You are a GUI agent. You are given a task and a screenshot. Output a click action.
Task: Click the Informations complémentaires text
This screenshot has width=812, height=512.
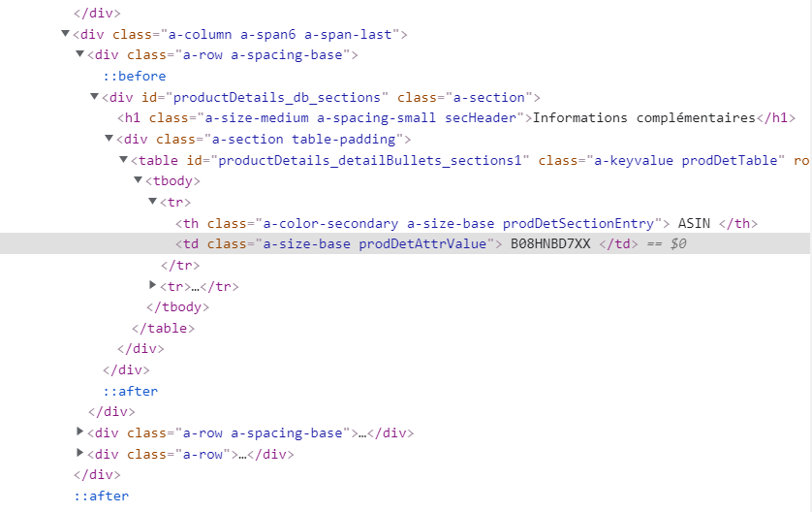[x=644, y=118]
